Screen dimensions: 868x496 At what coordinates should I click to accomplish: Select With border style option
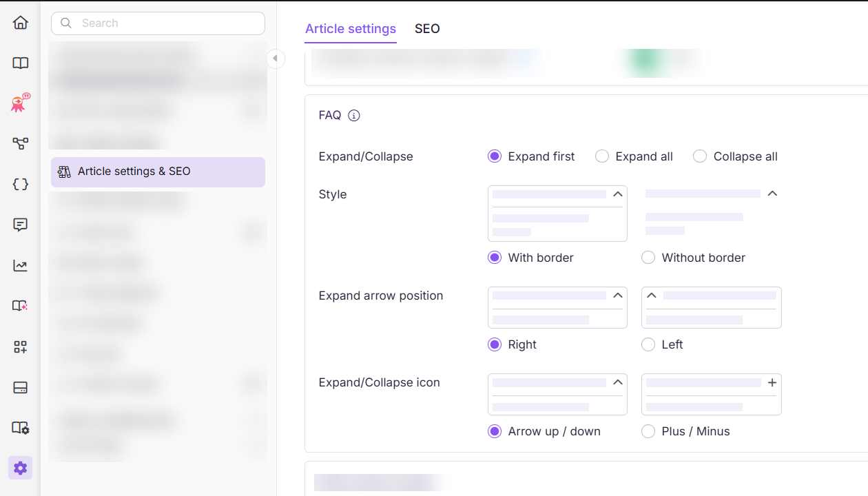(x=495, y=258)
